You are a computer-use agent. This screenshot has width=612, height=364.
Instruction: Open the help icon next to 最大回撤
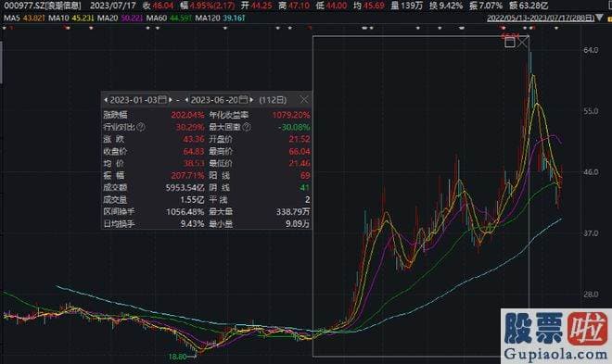point(247,127)
